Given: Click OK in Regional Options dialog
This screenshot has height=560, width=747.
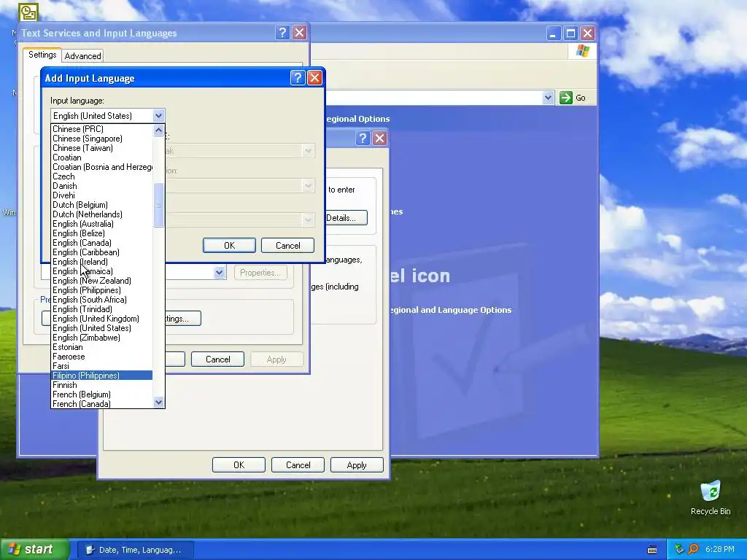Looking at the screenshot, I should point(239,464).
